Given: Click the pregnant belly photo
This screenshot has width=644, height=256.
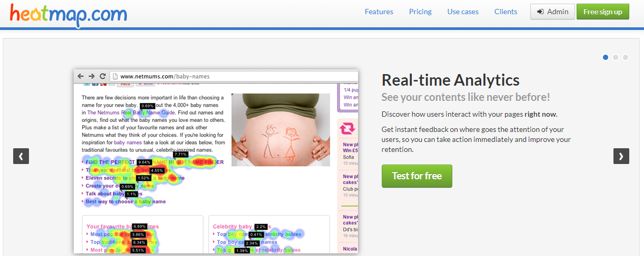Looking at the screenshot, I should (x=281, y=130).
